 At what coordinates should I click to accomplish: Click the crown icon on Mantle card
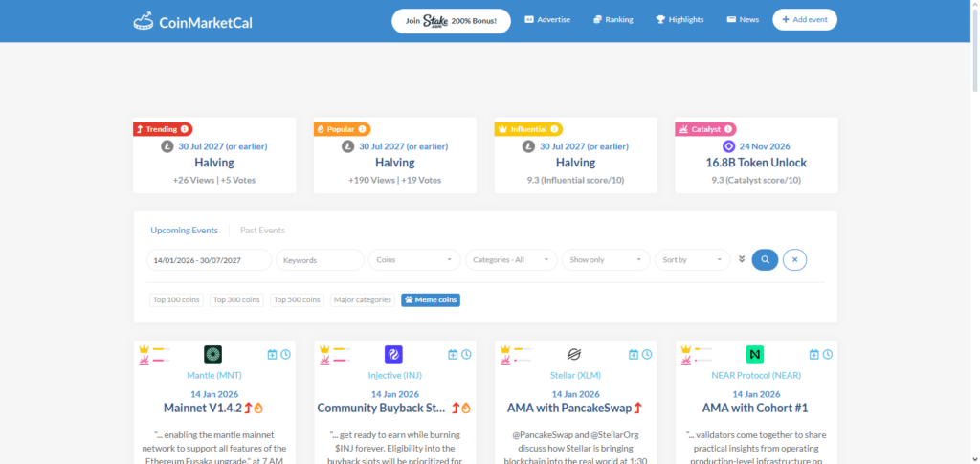(144, 349)
